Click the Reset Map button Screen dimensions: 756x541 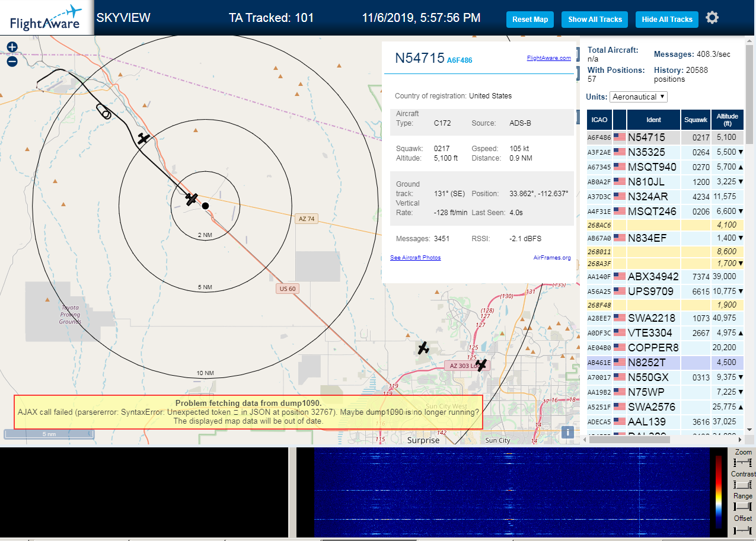530,20
